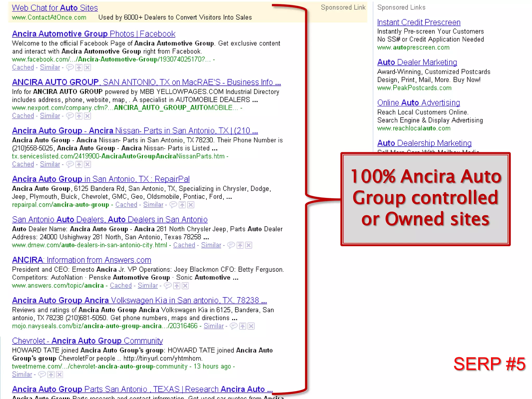Comment on the Answers.com ANCIRA result
Screen dimensions: 532x399
point(168,286)
